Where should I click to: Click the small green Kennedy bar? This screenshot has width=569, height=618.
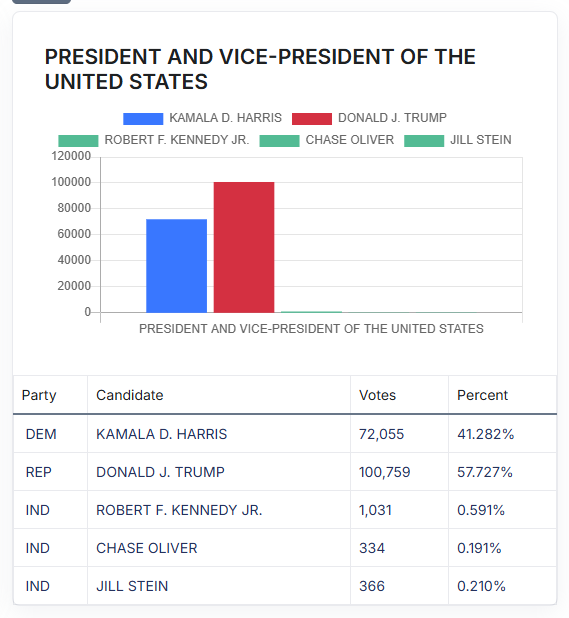tap(311, 312)
